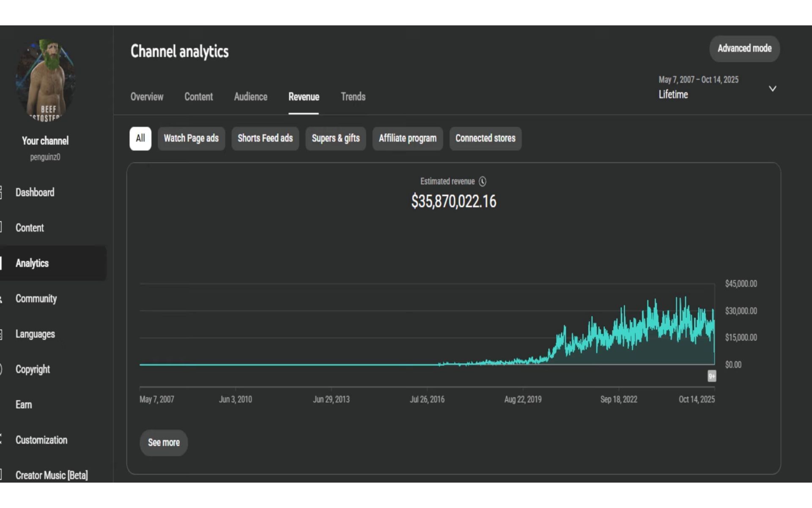This screenshot has height=508, width=812.
Task: Filter by Supers & gifts chip
Action: coord(335,138)
